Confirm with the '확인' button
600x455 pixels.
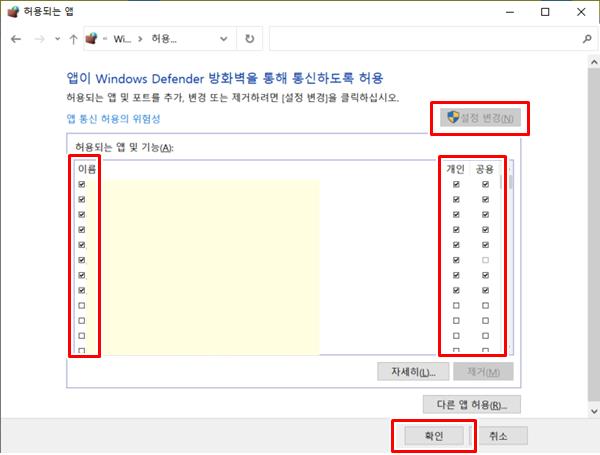coord(434,436)
